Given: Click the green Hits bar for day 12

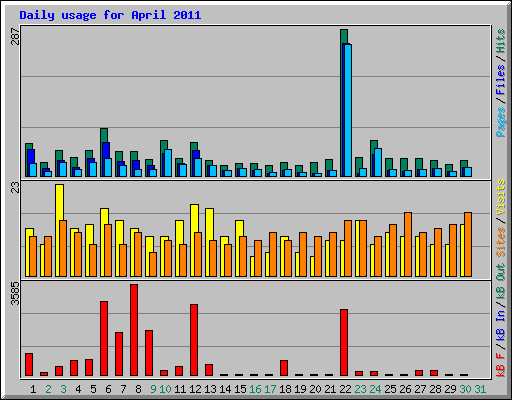Looking at the screenshot, I should pos(194,146).
